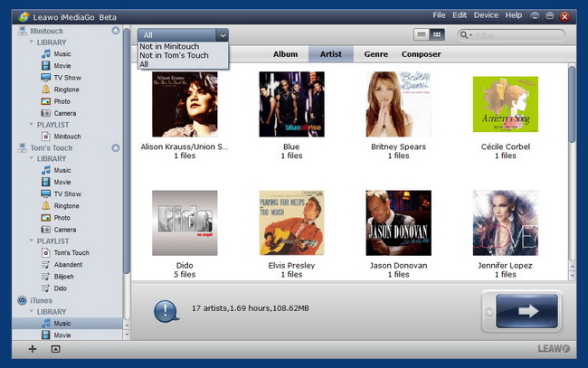Open the File menu
The width and height of the screenshot is (588, 368).
[x=439, y=15]
